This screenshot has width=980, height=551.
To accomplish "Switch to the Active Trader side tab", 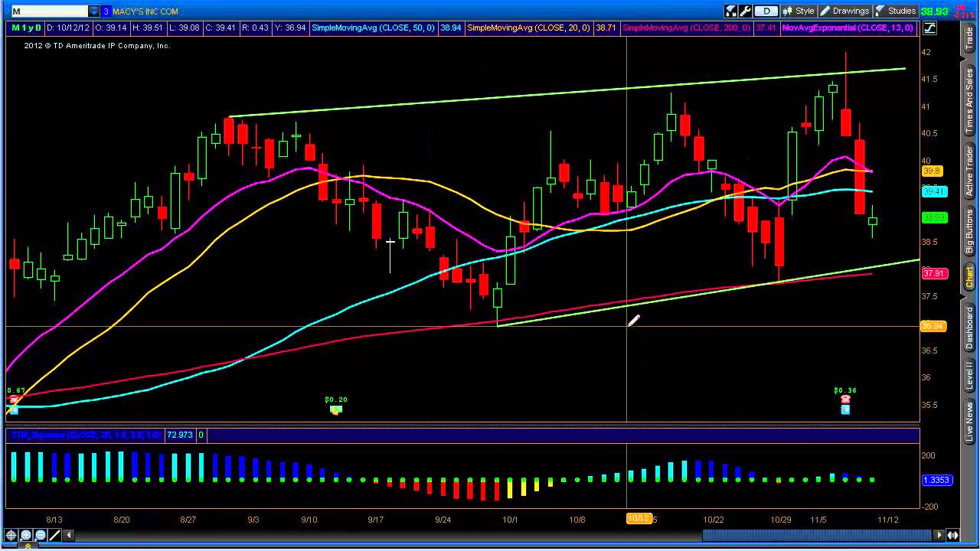I will [969, 171].
